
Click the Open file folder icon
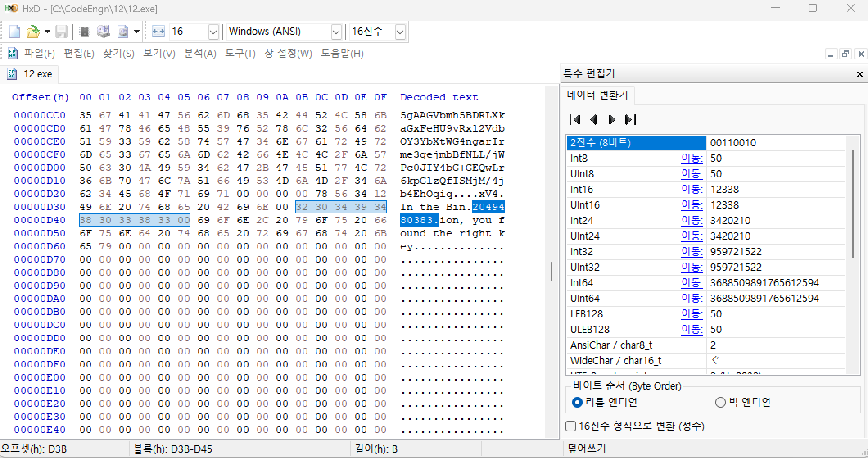tap(33, 32)
